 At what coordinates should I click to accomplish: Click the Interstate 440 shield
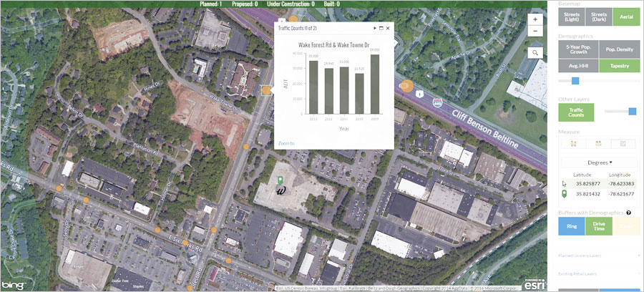point(437,102)
